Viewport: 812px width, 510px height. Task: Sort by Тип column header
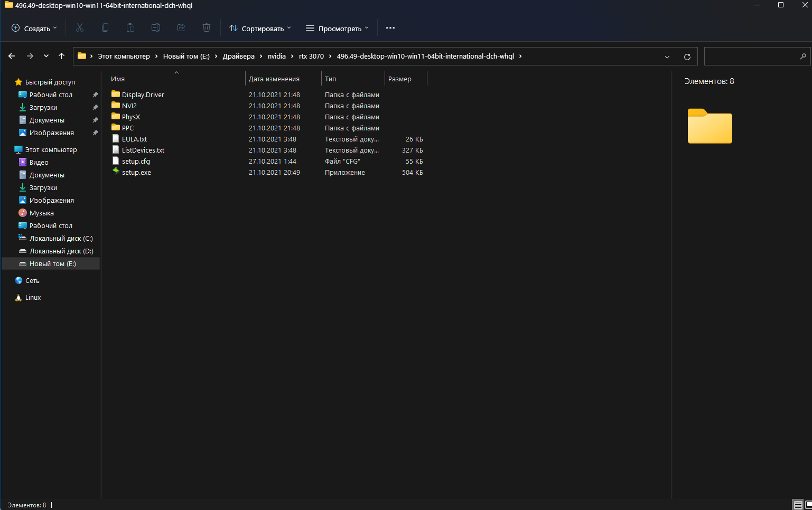[x=353, y=79]
